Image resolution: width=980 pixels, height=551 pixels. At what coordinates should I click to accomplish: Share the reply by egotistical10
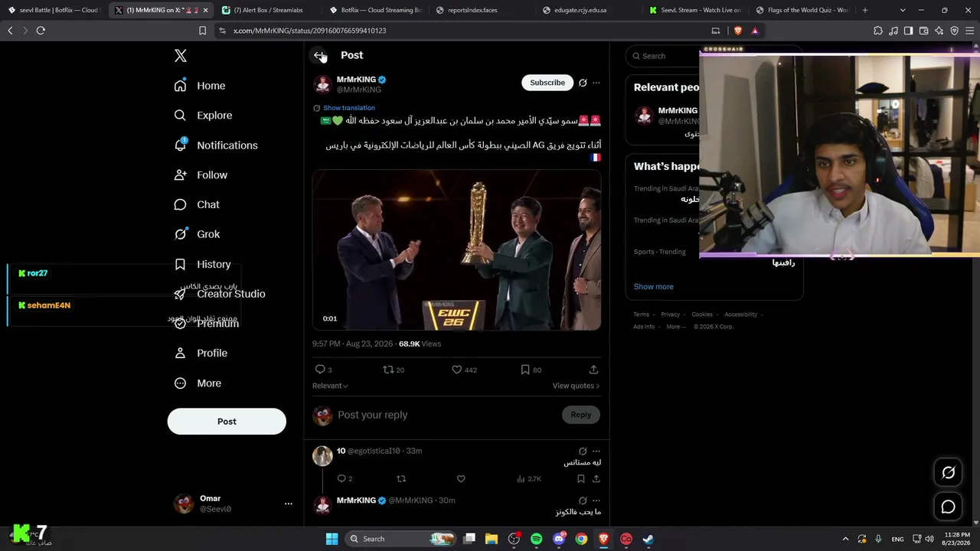coord(596,479)
